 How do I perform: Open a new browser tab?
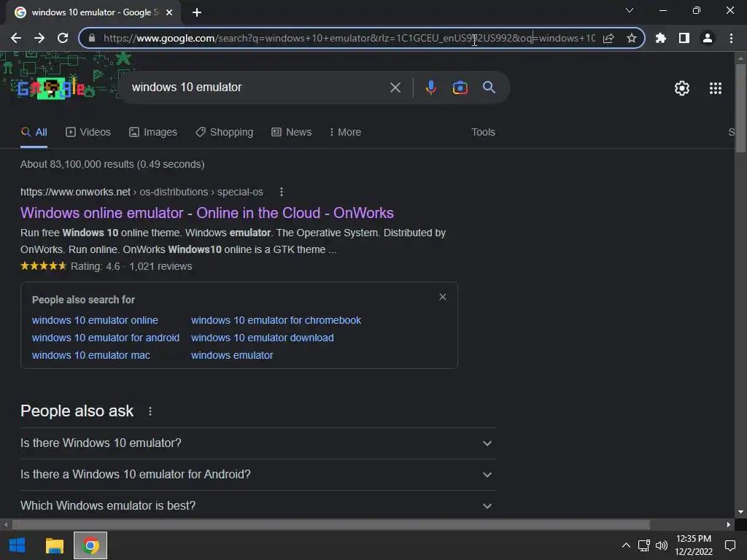tap(197, 12)
